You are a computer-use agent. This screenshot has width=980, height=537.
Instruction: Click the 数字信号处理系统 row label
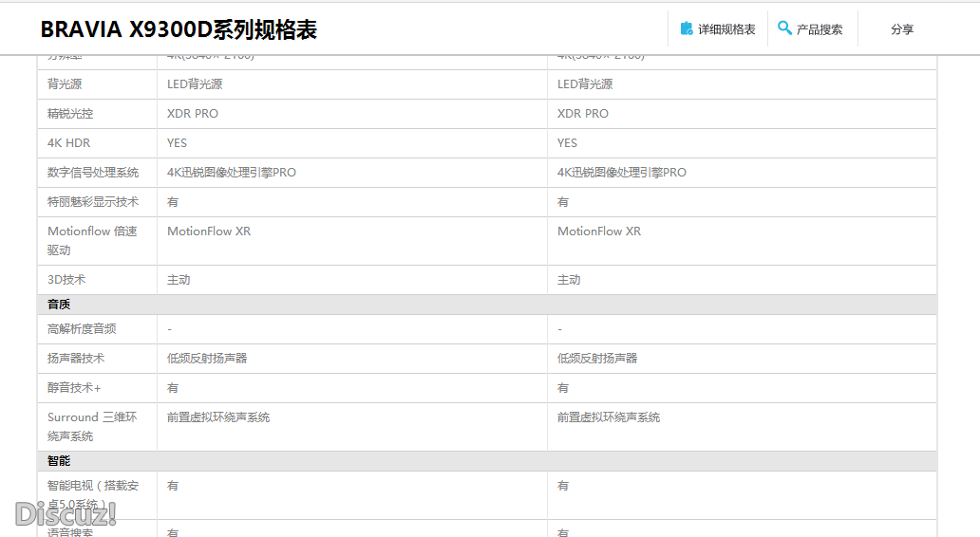pos(93,173)
